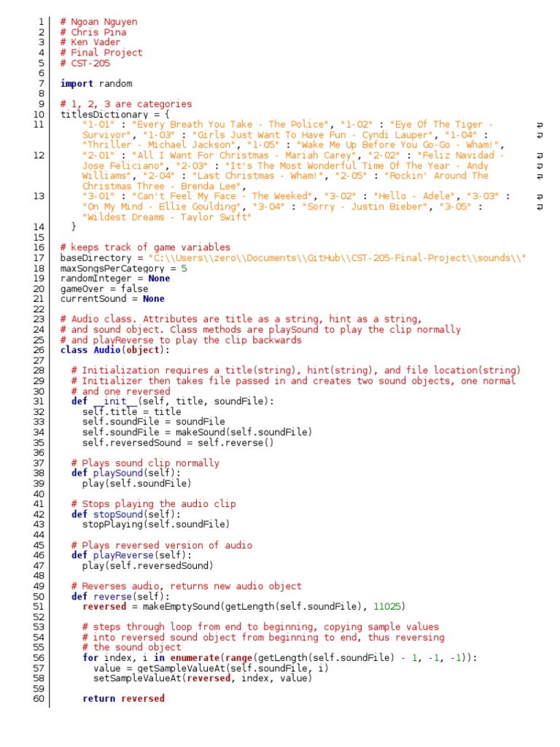Image resolution: width=560 pixels, height=747 pixels.
Task: Click the "class Audio(object):" declaration
Action: tap(114, 350)
